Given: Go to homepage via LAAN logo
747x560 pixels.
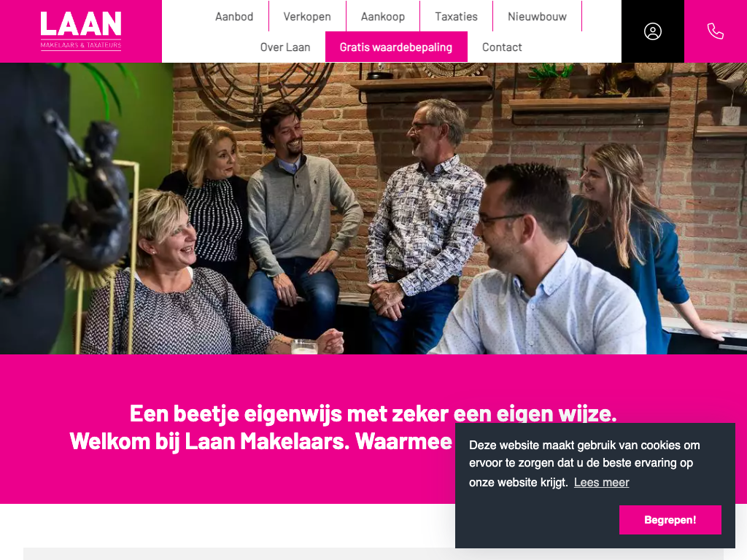Looking at the screenshot, I should (81, 31).
